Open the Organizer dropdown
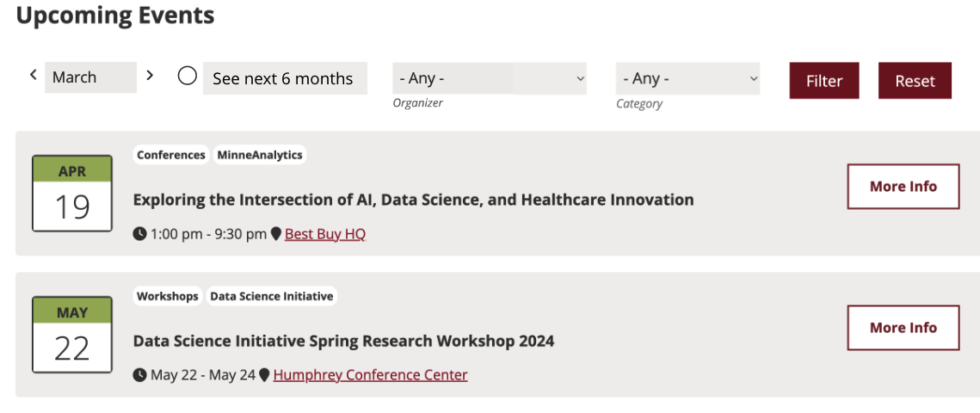 click(x=489, y=78)
